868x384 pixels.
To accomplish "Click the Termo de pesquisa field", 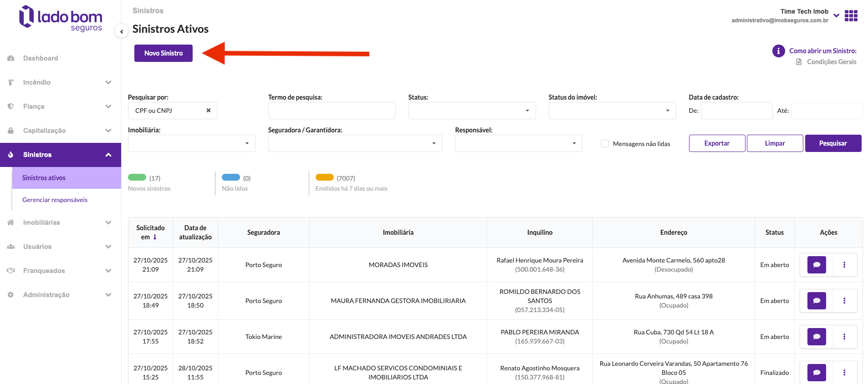I will click(332, 111).
